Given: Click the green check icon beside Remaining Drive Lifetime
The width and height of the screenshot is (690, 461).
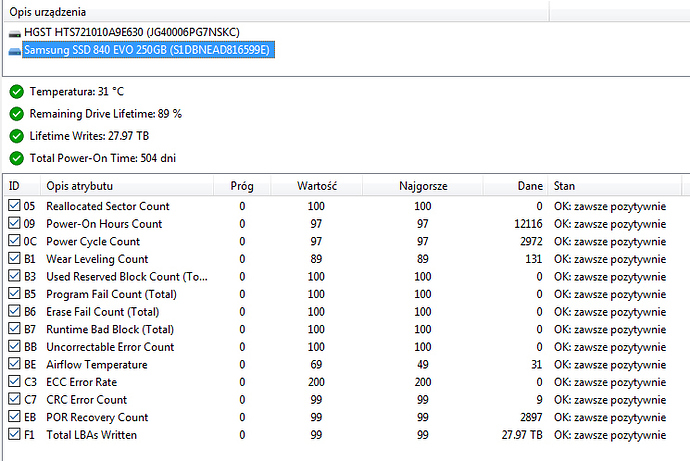Looking at the screenshot, I should pyautogui.click(x=17, y=114).
